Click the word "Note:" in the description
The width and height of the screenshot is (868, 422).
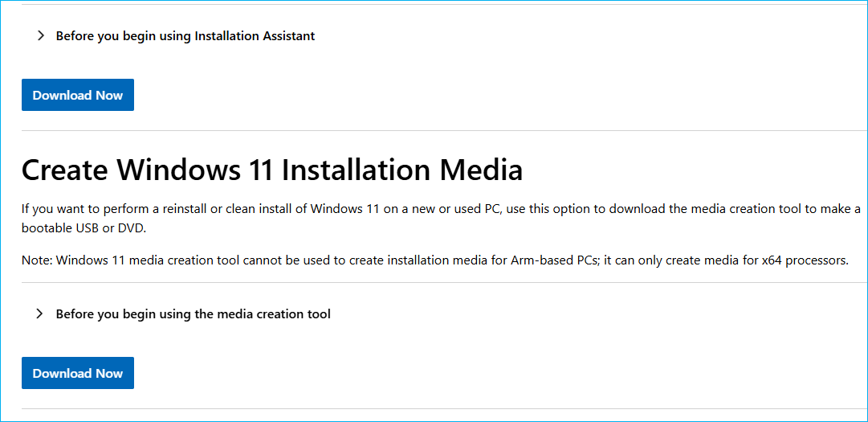(37, 260)
